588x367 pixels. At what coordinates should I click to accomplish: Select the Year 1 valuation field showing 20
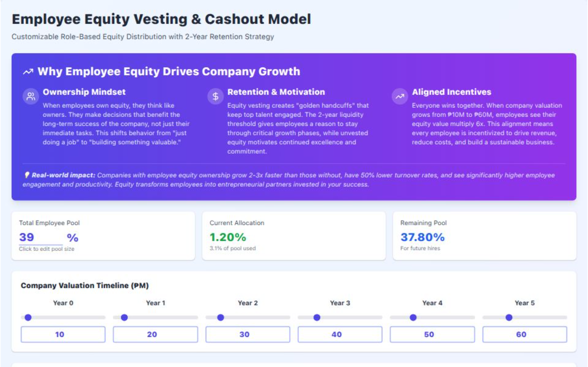pos(155,334)
